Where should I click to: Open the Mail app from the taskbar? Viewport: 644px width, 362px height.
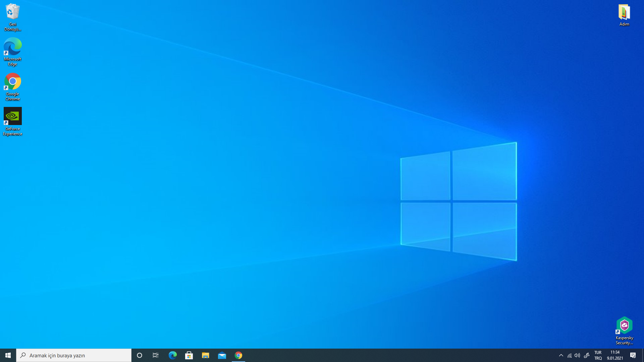pos(222,355)
